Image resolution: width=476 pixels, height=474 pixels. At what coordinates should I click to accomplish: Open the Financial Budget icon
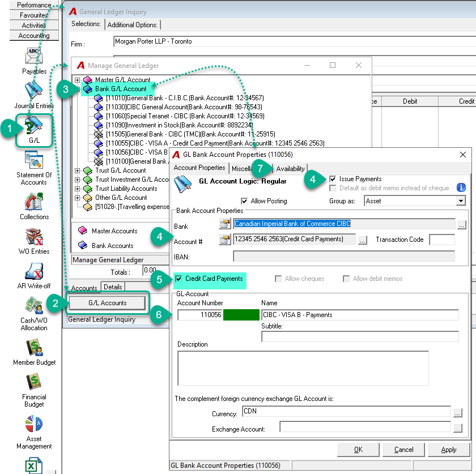coord(34,382)
